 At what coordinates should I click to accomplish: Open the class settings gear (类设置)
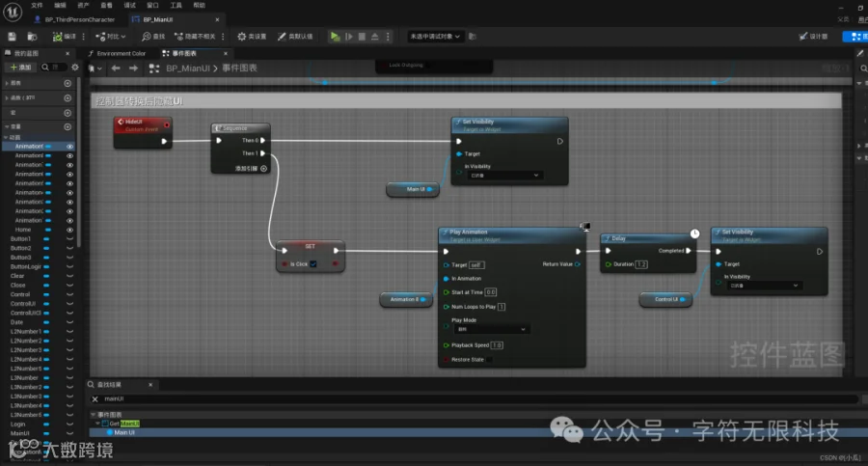pos(242,36)
